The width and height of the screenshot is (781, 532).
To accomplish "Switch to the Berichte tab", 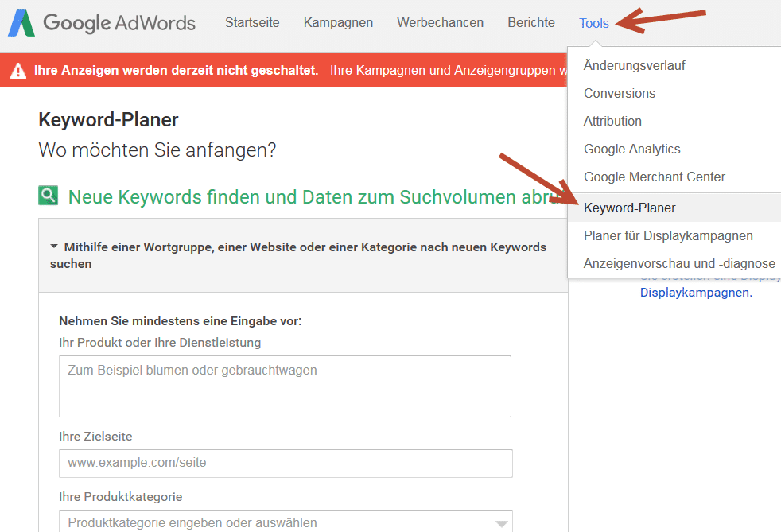I will pos(531,23).
